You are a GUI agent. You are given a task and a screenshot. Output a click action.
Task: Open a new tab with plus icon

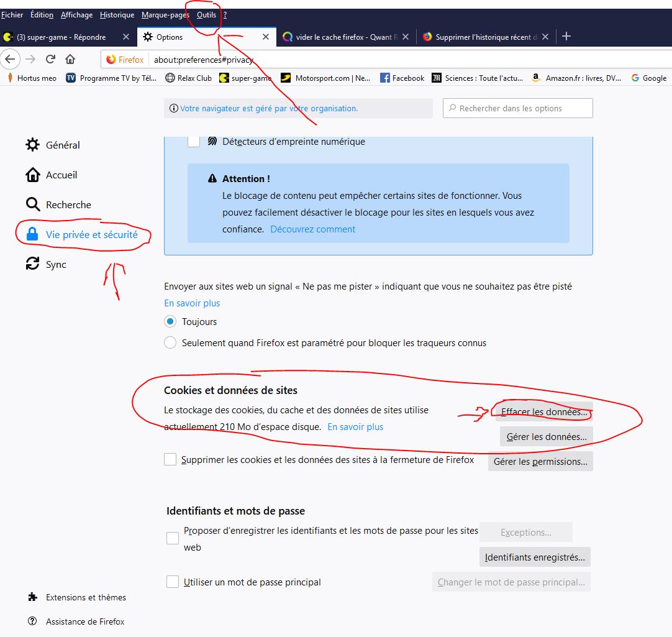click(566, 37)
